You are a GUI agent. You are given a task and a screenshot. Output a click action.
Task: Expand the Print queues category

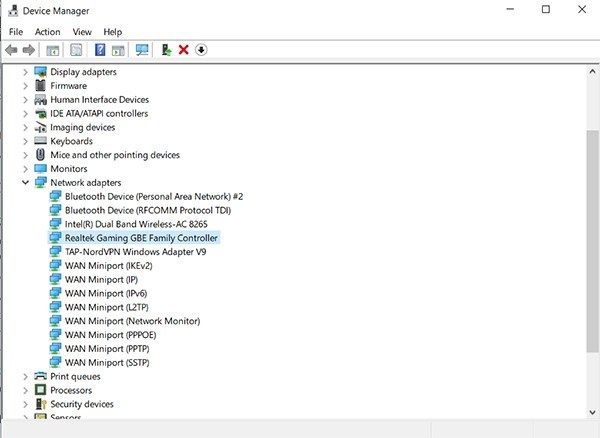[25, 376]
